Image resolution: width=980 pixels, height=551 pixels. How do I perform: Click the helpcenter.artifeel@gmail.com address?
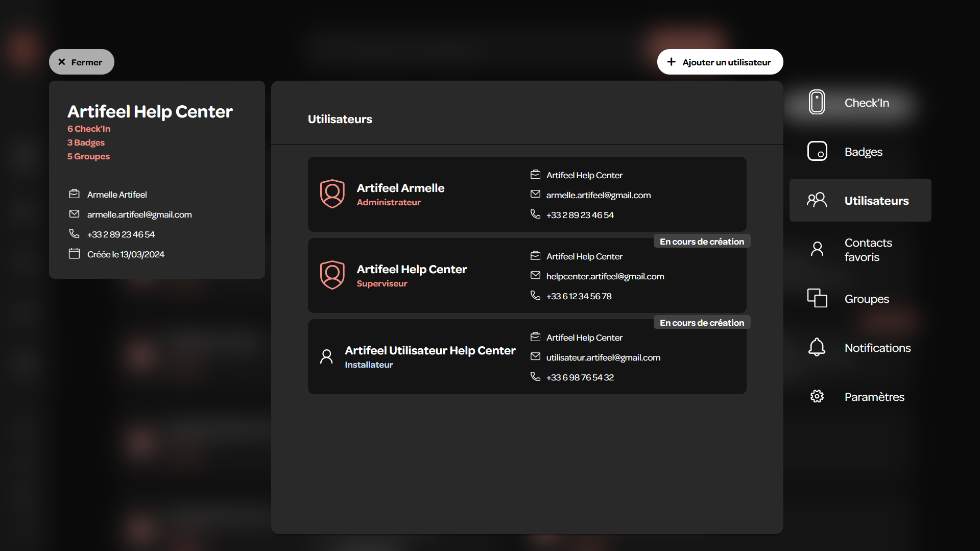[x=605, y=276]
